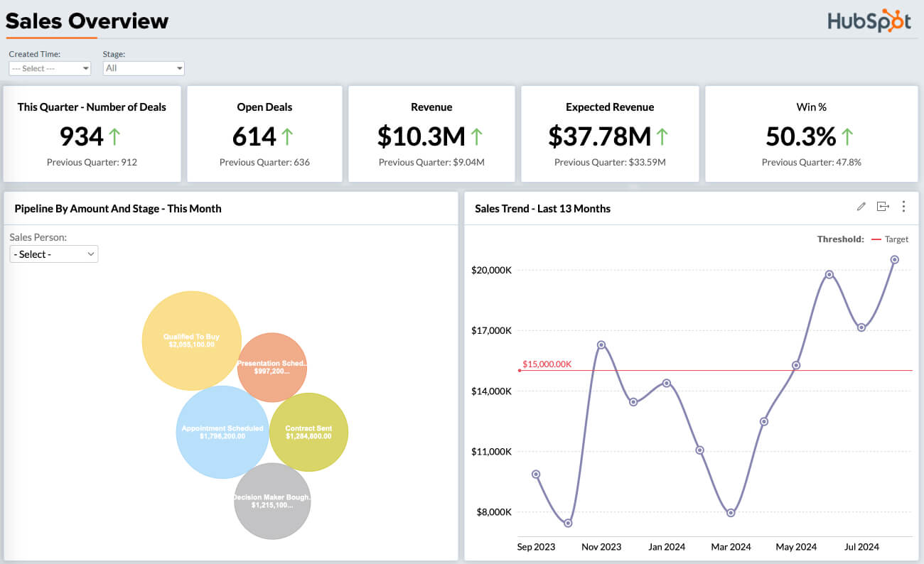Expand the Stage filter dropdown

click(144, 68)
